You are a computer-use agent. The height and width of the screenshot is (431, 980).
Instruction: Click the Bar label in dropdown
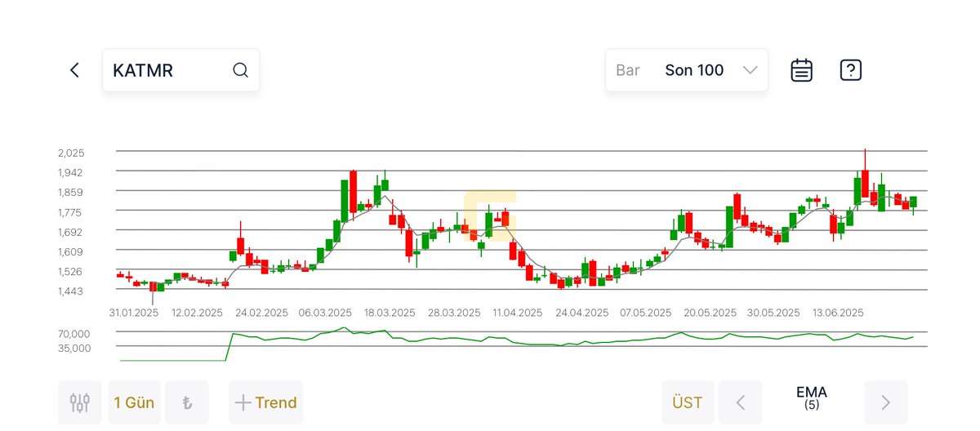628,70
